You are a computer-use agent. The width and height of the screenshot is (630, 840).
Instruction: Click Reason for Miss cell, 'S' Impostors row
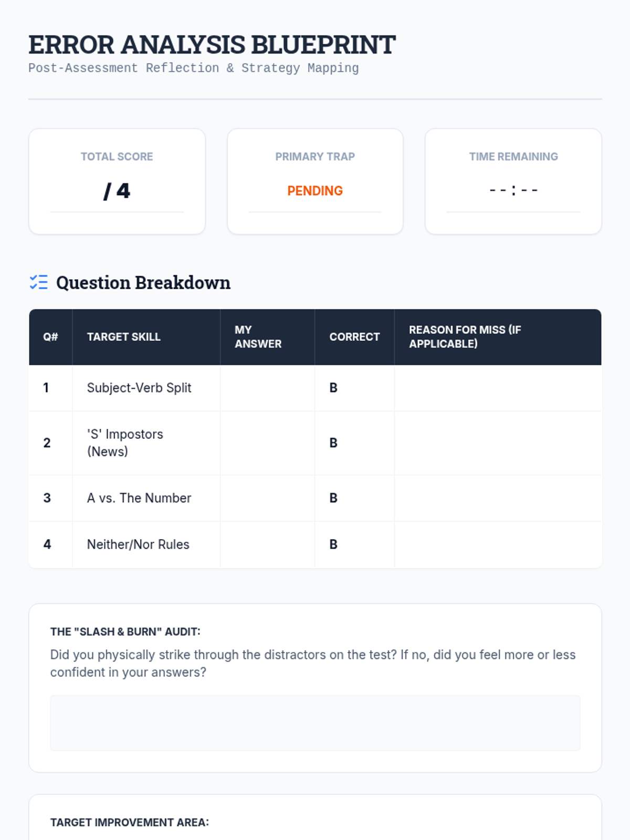(497, 443)
